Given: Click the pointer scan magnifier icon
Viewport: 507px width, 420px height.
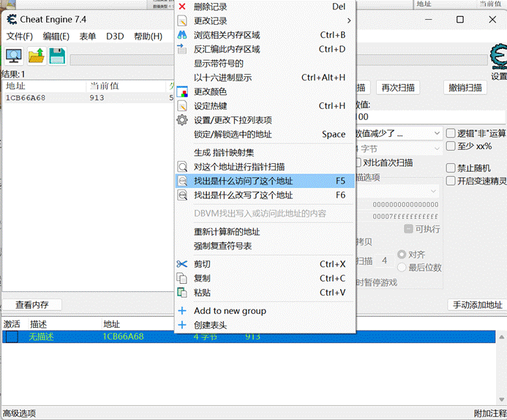Looking at the screenshot, I should (x=183, y=167).
